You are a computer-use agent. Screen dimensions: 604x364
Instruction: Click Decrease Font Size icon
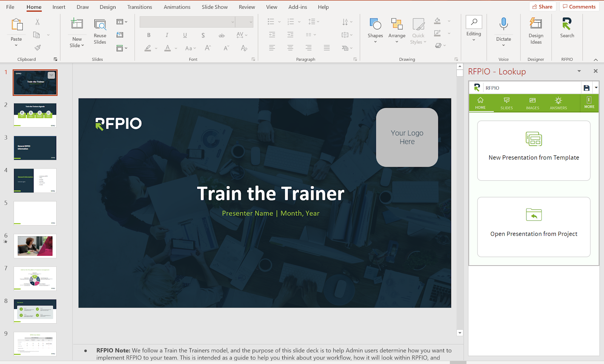tap(226, 48)
